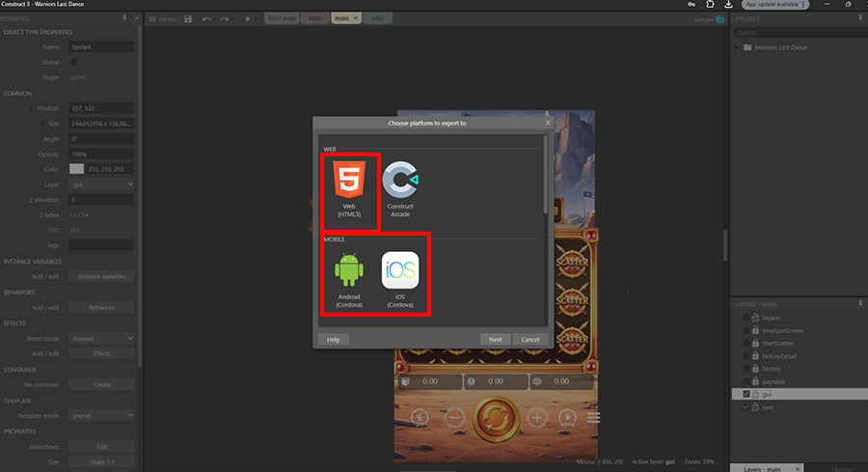868x472 pixels.
Task: Click the key icon in the title bar
Action: coord(692,5)
